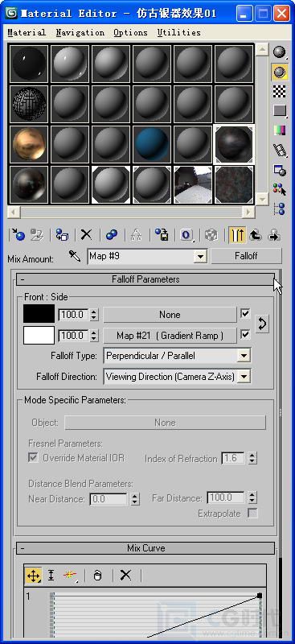The height and width of the screenshot is (644, 295).
Task: Click the Far Distance spinner
Action: point(252,498)
